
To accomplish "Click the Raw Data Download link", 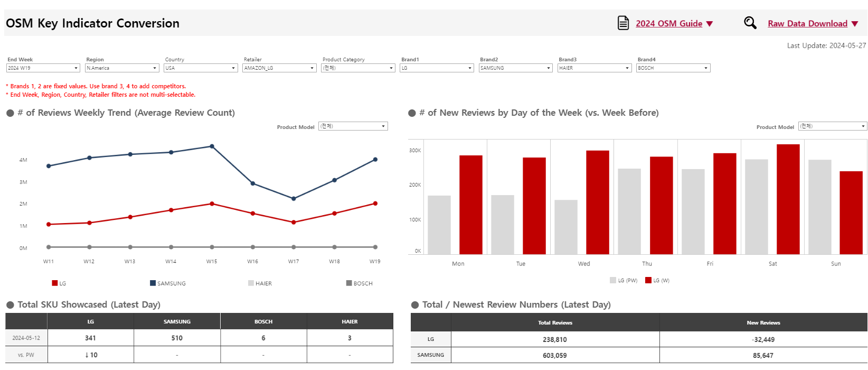I will coord(807,24).
